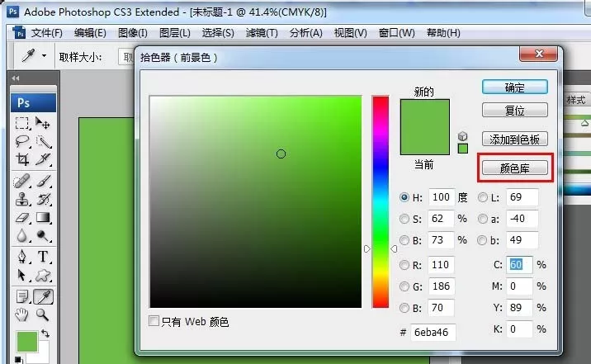591x364 pixels.
Task: Enable the 只有 Web 颜色 checkbox
Action: coord(154,320)
